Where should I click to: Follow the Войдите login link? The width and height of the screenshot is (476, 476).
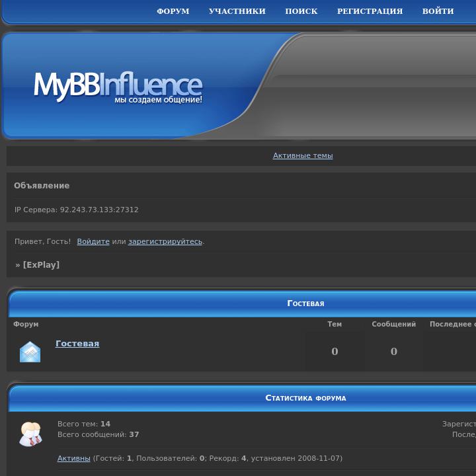(x=93, y=241)
